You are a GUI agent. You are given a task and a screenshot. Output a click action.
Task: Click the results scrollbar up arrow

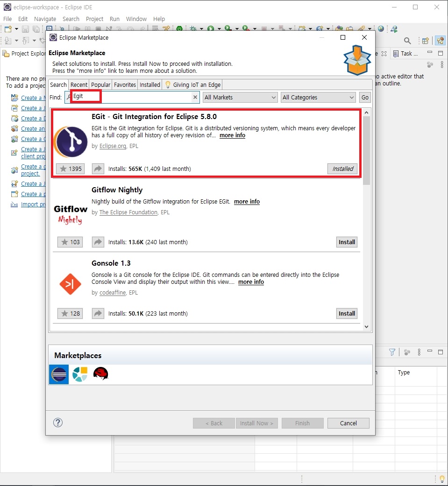click(x=366, y=113)
